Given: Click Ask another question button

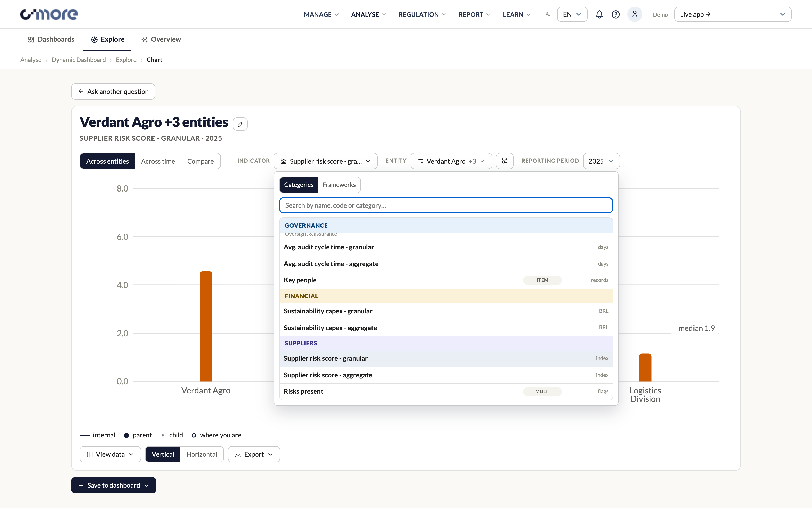Looking at the screenshot, I should 113,91.
